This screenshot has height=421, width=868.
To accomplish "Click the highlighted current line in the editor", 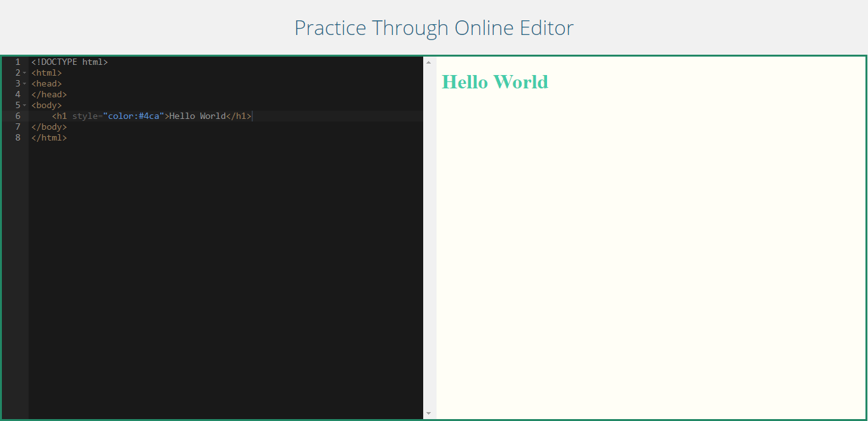I will point(318,116).
